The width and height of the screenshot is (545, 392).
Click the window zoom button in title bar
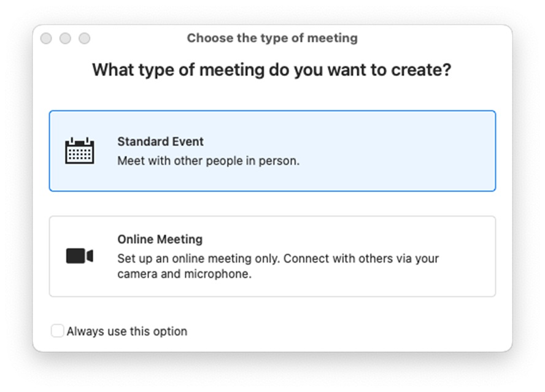click(x=84, y=39)
